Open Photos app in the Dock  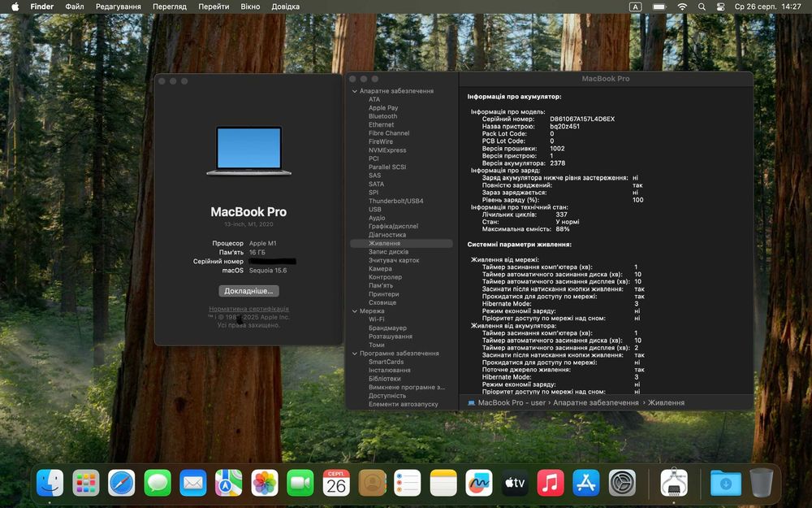265,483
